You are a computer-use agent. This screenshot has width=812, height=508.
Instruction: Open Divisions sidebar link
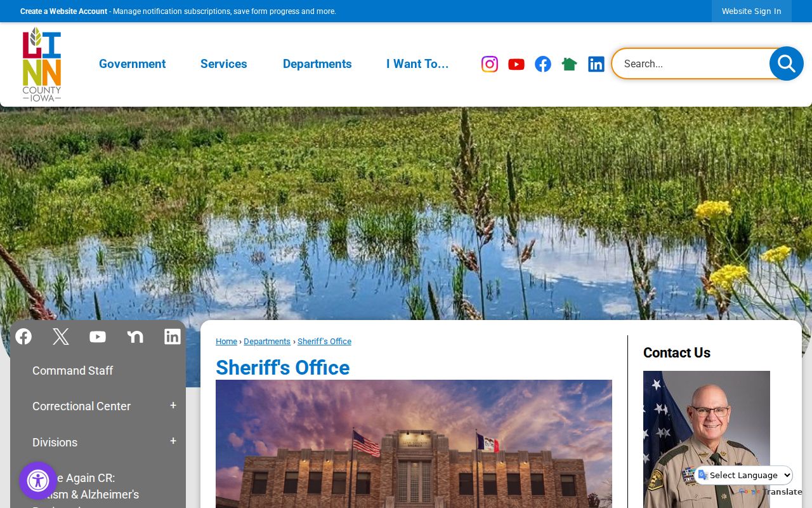pos(55,443)
